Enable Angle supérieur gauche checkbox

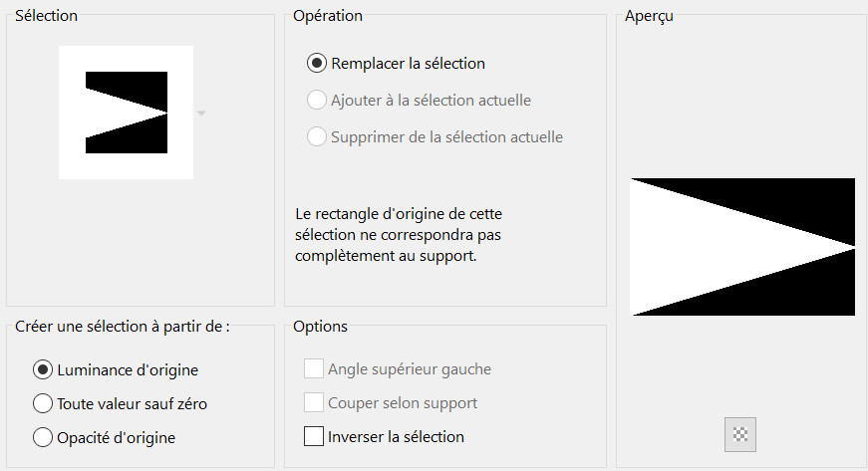[x=314, y=369]
